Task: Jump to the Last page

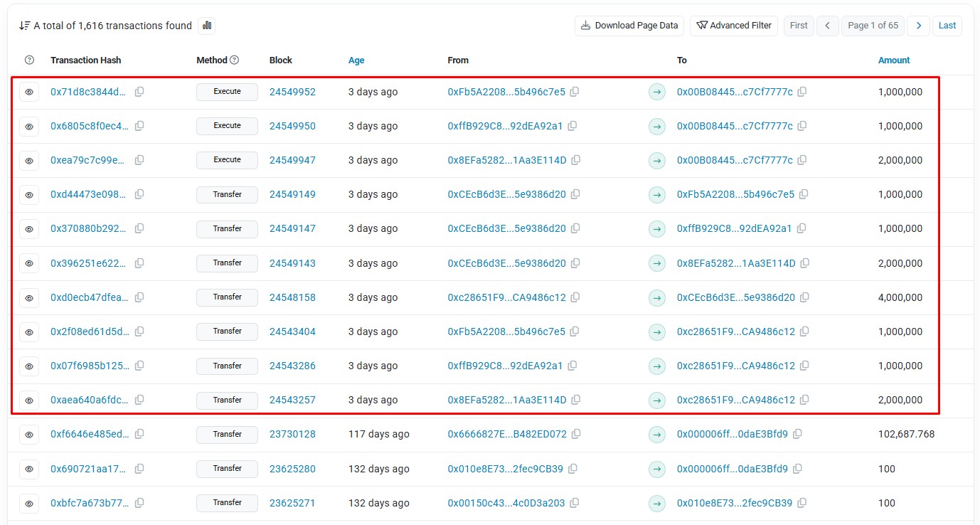Action: (947, 26)
